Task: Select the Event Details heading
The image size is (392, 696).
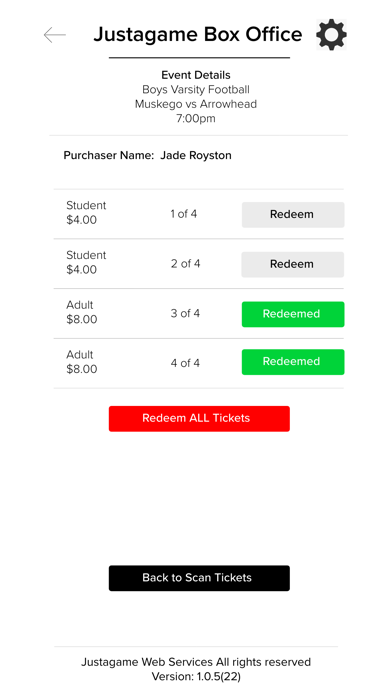Action: 196,75
